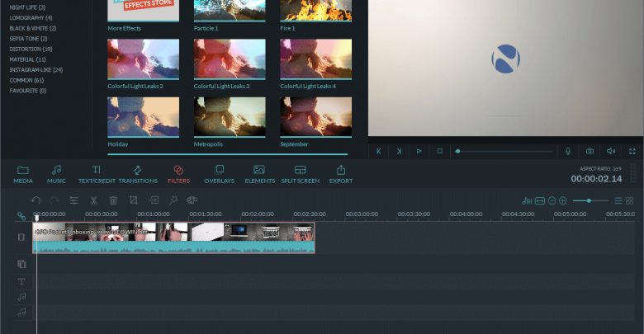Toggle the track link chain icon

tap(21, 216)
